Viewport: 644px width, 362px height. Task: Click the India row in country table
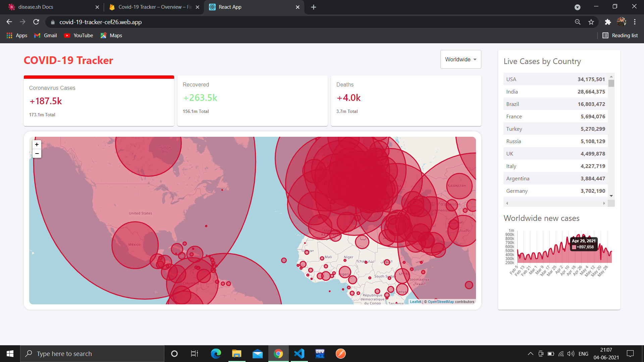pyautogui.click(x=556, y=92)
